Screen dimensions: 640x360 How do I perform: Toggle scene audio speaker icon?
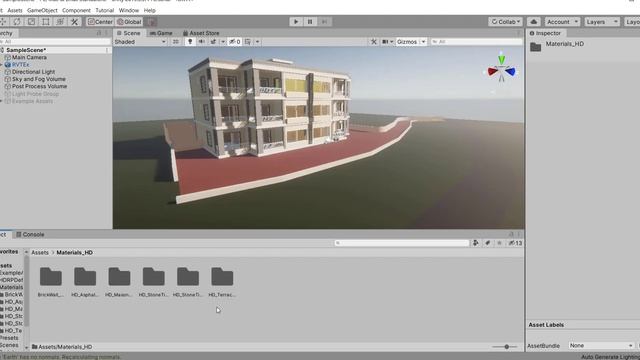tap(201, 42)
